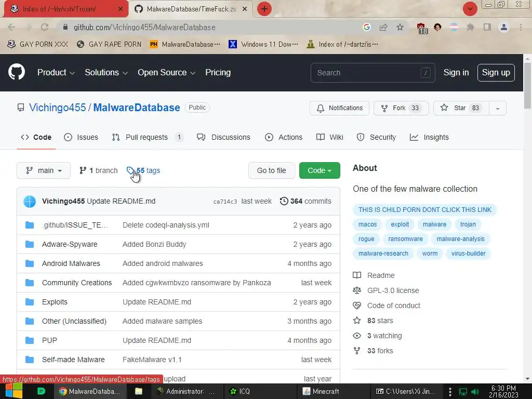The image size is (532, 399).
Task: Click the green app icon next to Start
Action: point(41,391)
